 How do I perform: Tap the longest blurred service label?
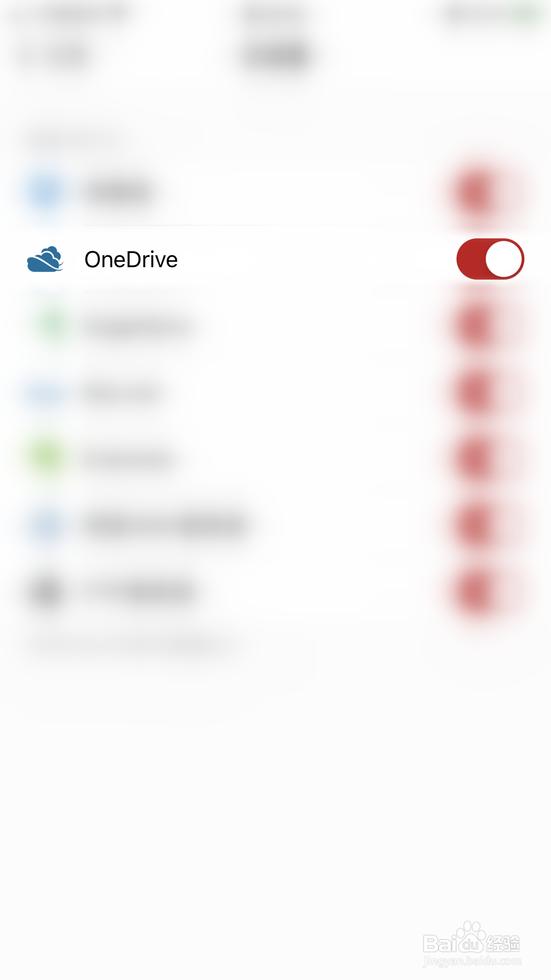(165, 526)
